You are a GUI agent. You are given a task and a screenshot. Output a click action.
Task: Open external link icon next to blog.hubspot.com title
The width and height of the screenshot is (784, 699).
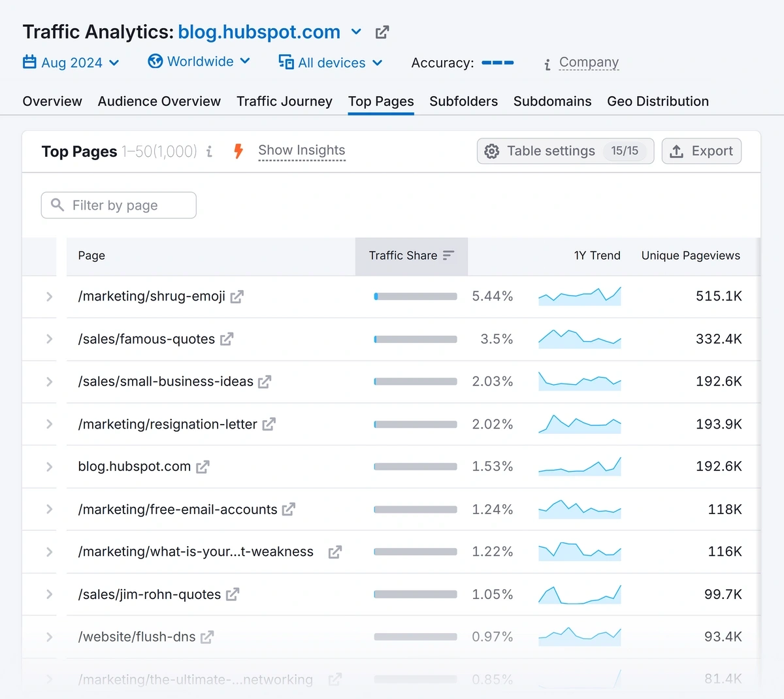click(x=382, y=32)
